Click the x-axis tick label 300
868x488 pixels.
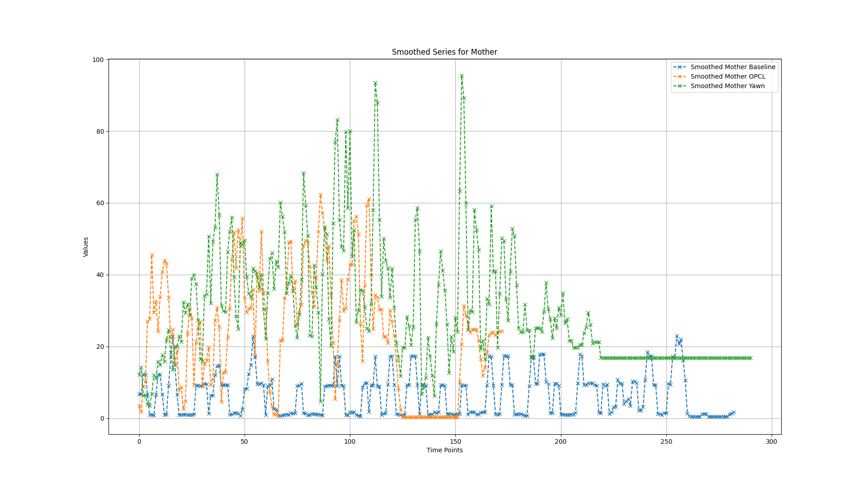coord(772,441)
